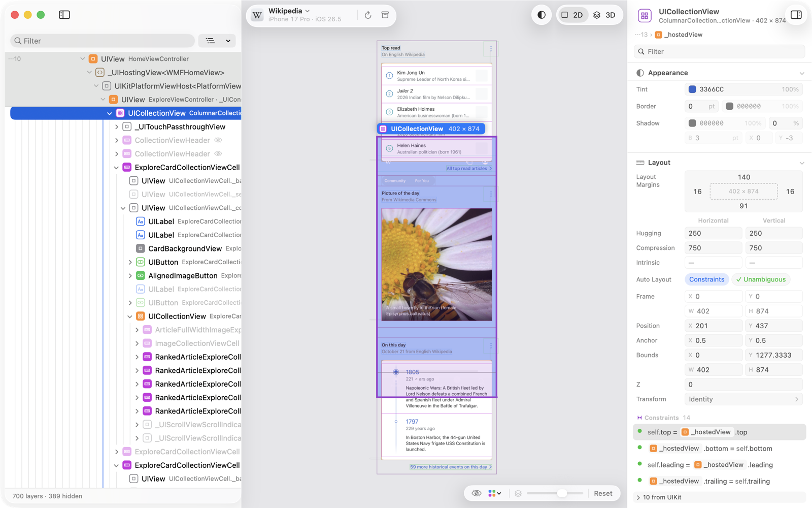This screenshot has width=812, height=508.
Task: Expand the _UITouchPassthroughView tree row
Action: click(x=117, y=127)
